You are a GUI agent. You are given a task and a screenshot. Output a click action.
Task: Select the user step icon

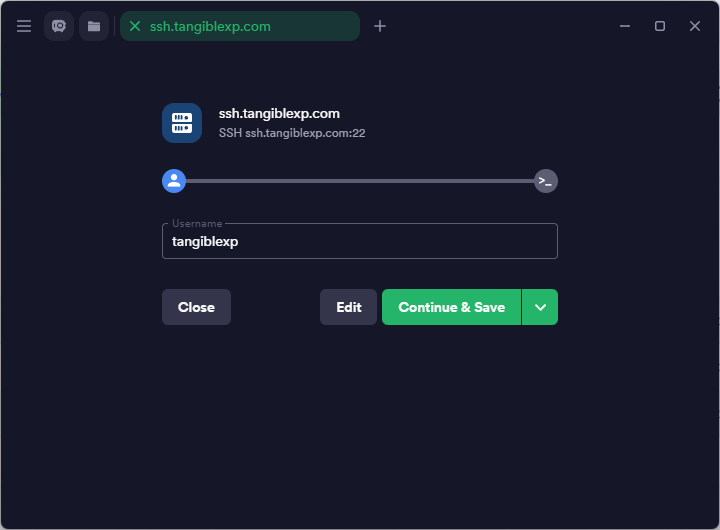coord(174,181)
